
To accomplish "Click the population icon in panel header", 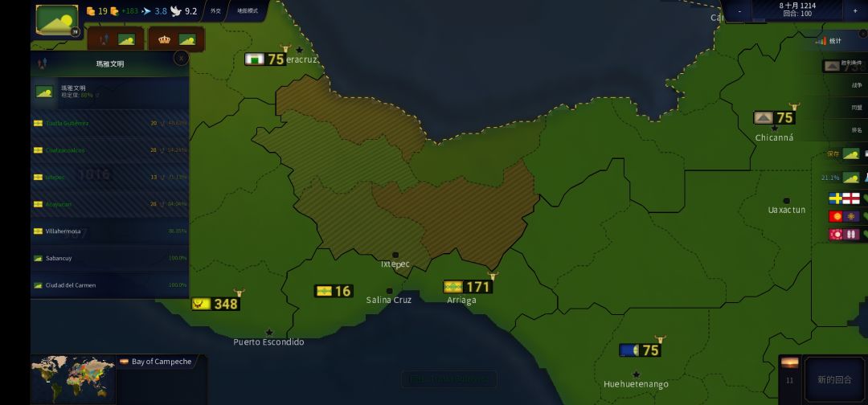I will click(x=42, y=63).
